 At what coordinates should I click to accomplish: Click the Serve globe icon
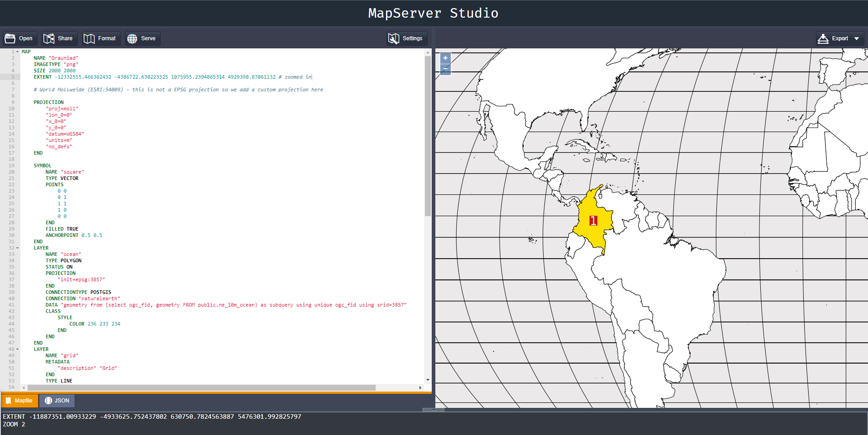(132, 38)
